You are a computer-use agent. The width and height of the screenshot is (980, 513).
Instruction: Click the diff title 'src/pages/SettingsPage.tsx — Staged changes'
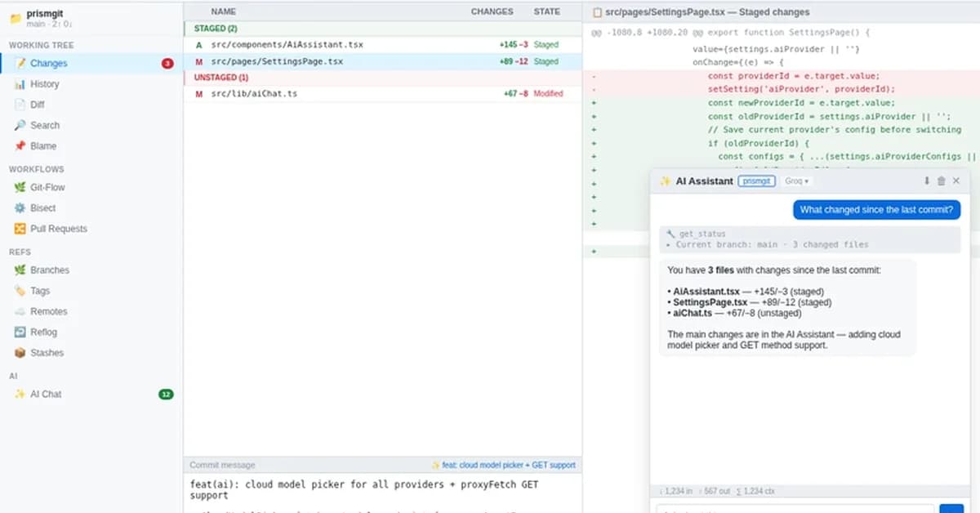[707, 12]
